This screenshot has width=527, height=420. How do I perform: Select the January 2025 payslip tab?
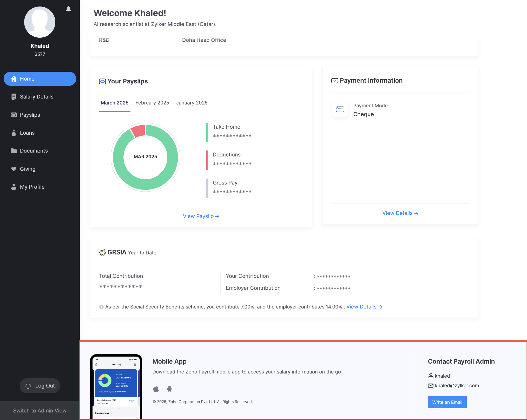click(x=192, y=103)
